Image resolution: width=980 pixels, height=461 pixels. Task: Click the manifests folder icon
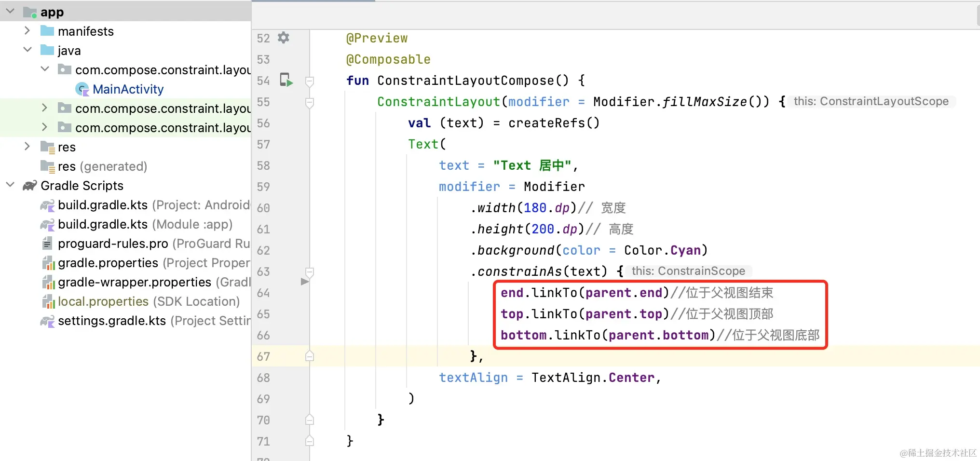pos(47,31)
